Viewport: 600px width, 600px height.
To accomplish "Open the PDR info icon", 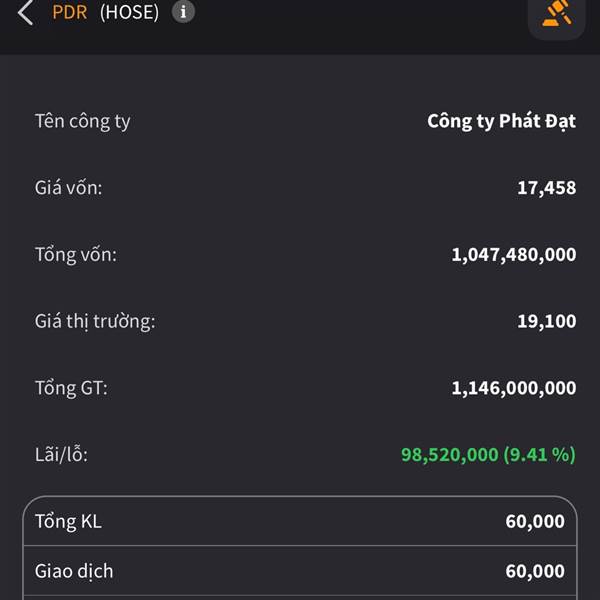I will pyautogui.click(x=183, y=12).
